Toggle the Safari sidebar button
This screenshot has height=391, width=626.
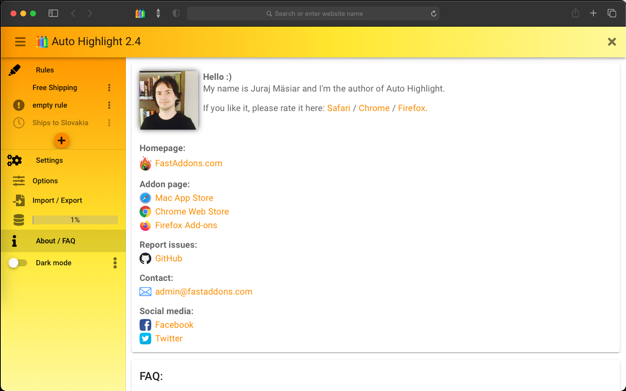(x=53, y=13)
